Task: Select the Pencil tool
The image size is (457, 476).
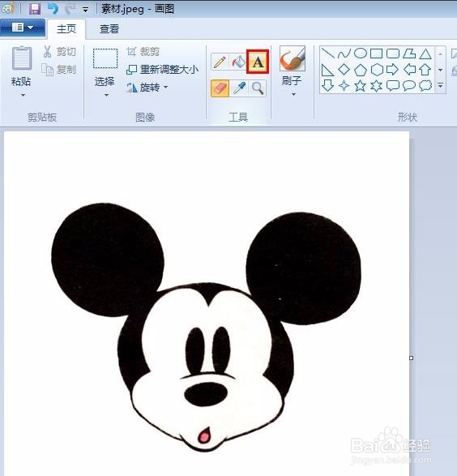Action: tap(220, 62)
